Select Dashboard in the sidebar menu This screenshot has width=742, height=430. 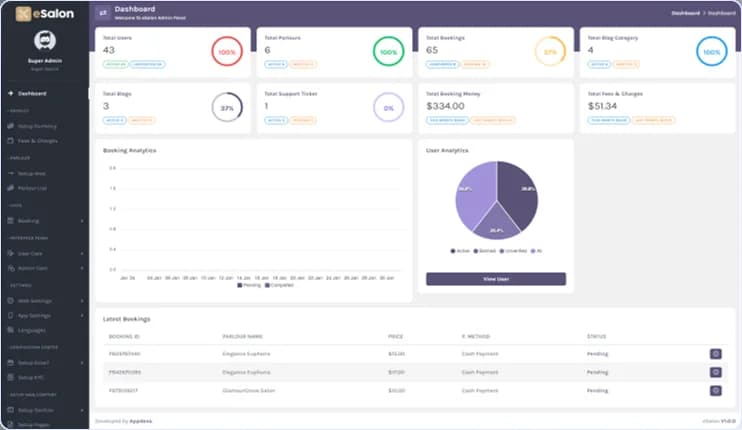pos(33,93)
